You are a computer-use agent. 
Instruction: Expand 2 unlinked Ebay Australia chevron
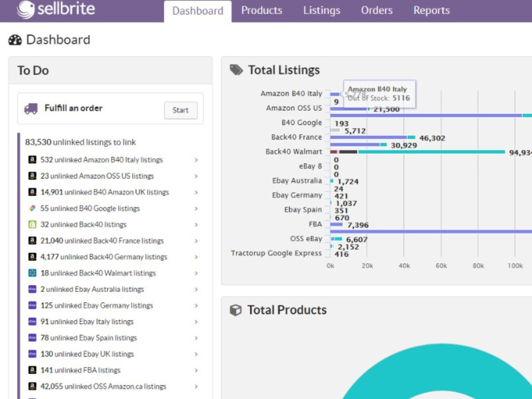click(196, 289)
